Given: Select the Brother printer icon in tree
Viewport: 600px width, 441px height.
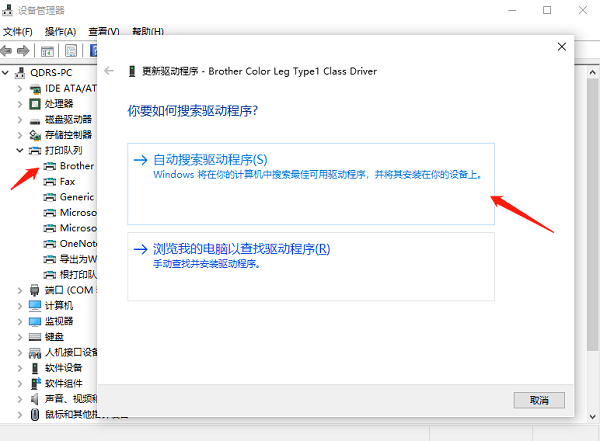Looking at the screenshot, I should coord(50,166).
